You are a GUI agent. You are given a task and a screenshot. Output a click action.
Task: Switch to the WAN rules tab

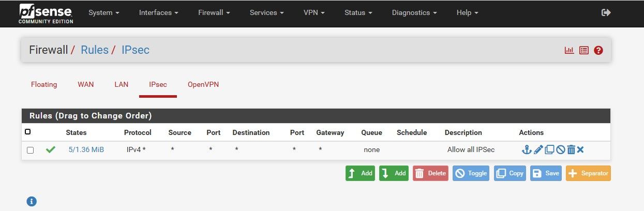click(86, 84)
